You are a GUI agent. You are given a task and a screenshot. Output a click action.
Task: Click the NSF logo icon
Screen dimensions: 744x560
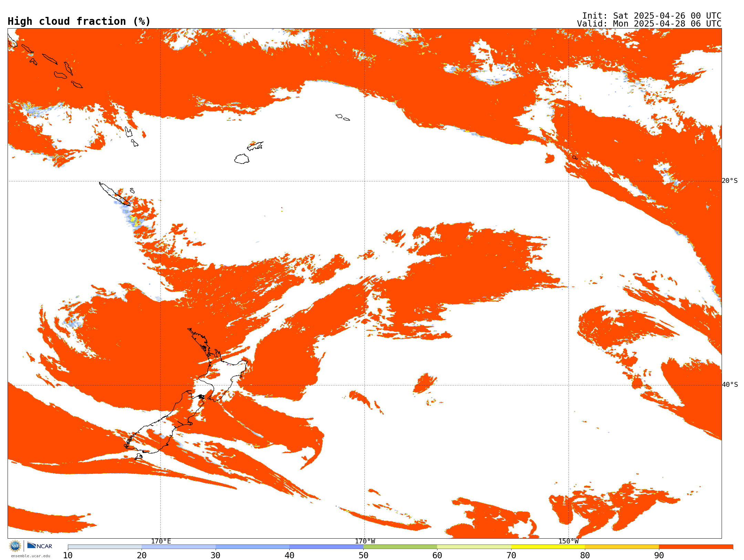15,546
